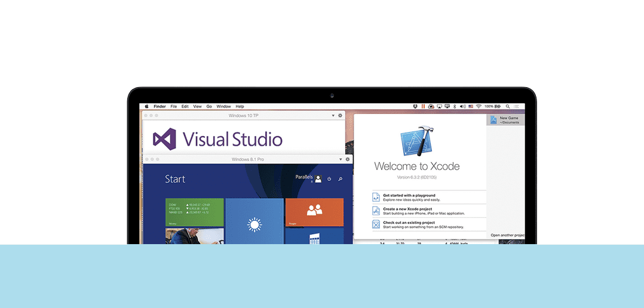The image size is (644, 308).
Task: Open the Weather sun tile
Action: 254,221
